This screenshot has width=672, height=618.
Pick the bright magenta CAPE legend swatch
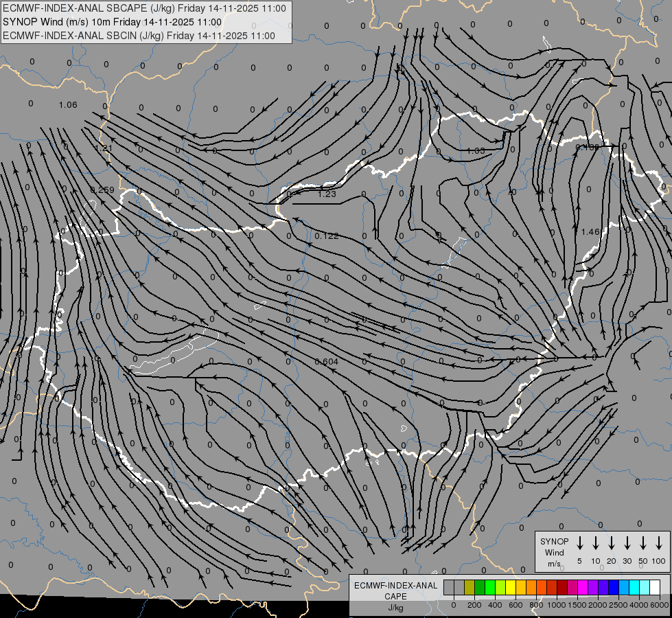point(583,587)
